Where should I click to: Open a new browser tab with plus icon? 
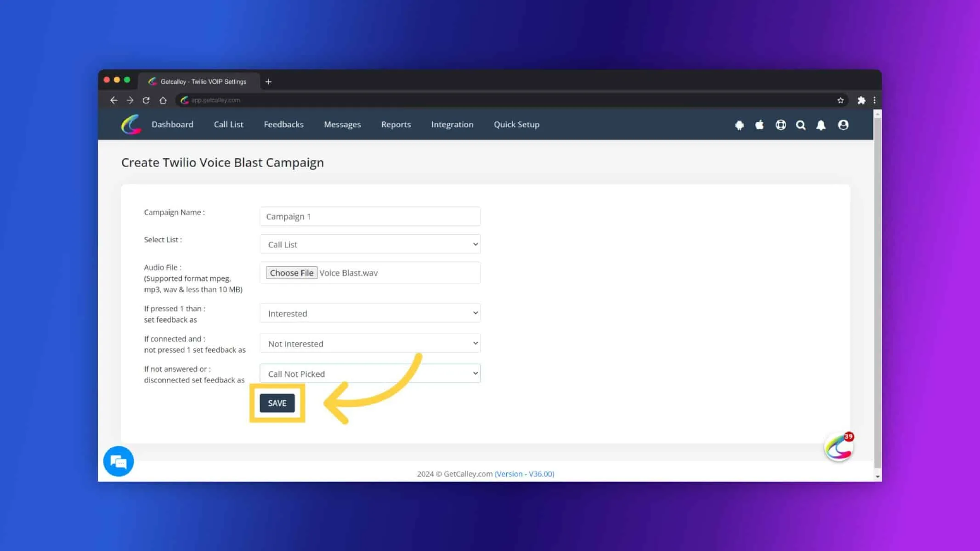pos(268,82)
